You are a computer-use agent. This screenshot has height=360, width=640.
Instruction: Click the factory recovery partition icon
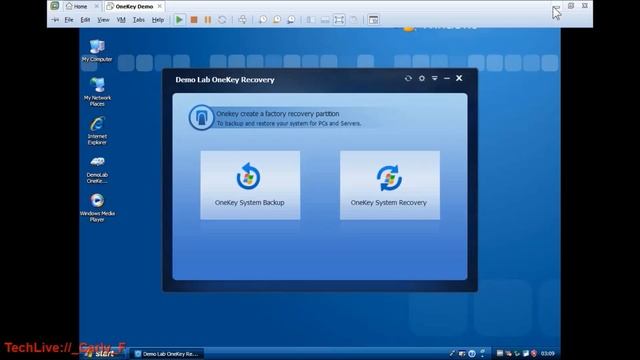coord(201,118)
